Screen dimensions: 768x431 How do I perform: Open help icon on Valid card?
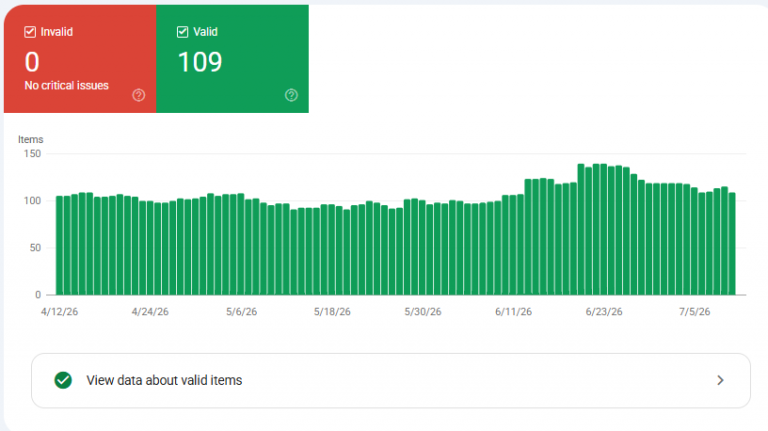(291, 95)
